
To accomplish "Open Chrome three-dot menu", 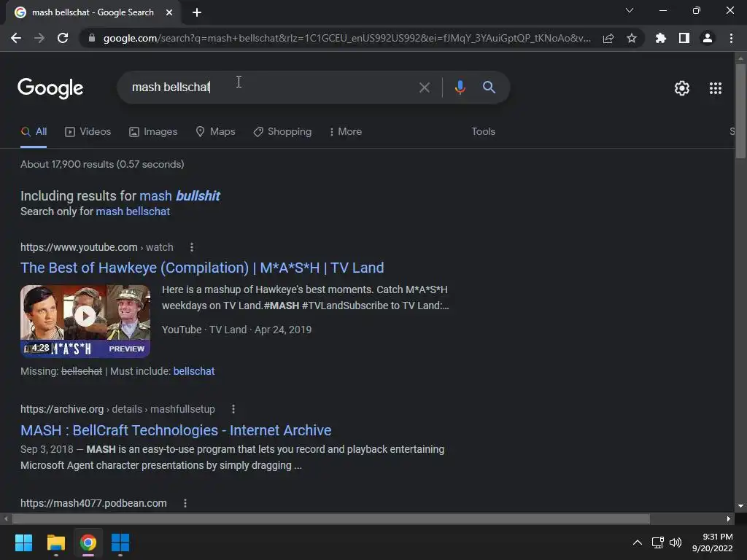I will [x=731, y=38].
